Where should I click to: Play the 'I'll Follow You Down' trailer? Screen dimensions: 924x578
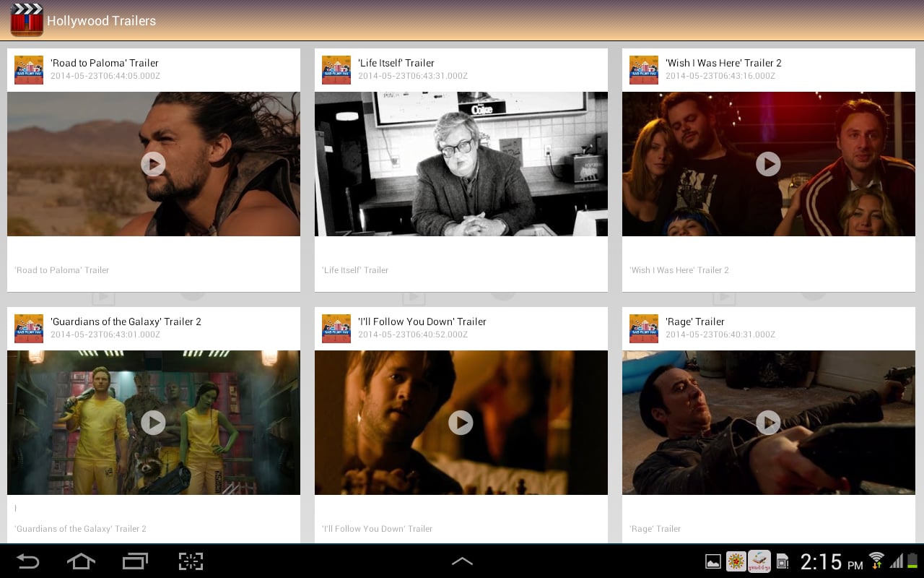click(461, 423)
